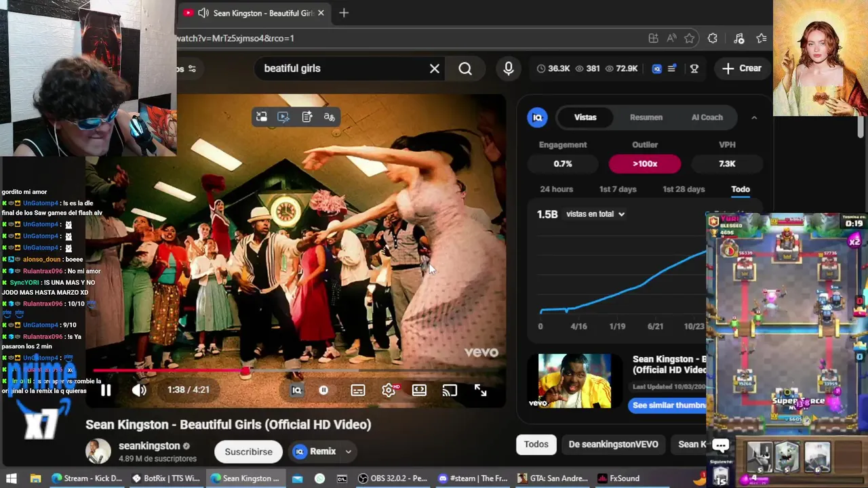Clear the search box with X

tap(435, 68)
